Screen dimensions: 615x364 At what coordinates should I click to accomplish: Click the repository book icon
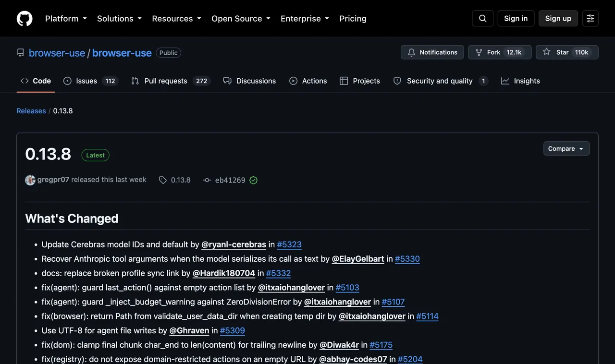point(21,53)
